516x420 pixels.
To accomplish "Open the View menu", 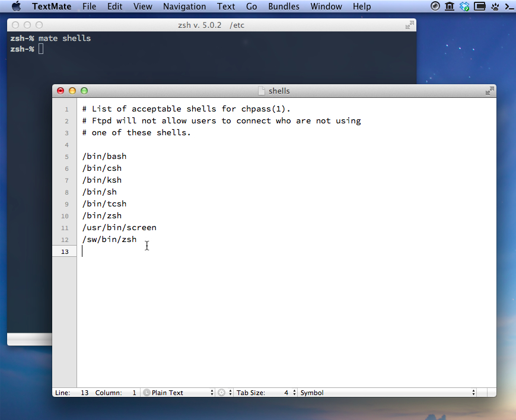I will click(x=143, y=7).
